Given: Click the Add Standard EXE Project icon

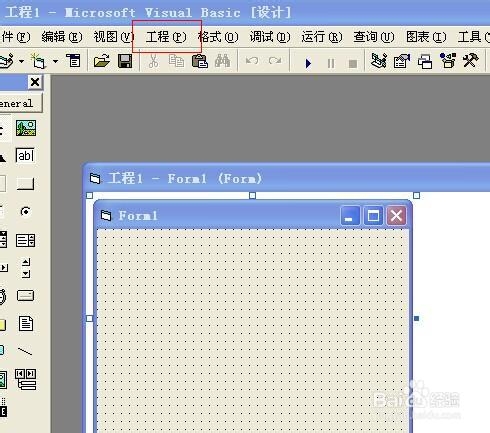Looking at the screenshot, I should pyautogui.click(x=7, y=61).
